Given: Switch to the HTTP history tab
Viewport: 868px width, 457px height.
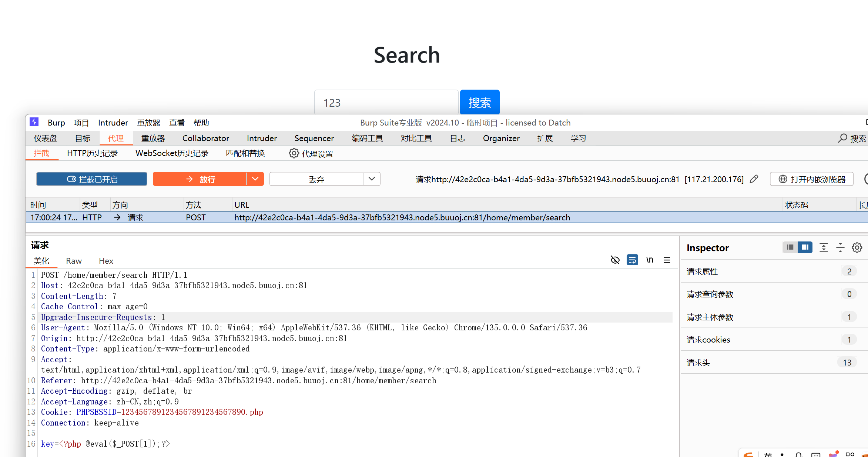Looking at the screenshot, I should point(92,153).
